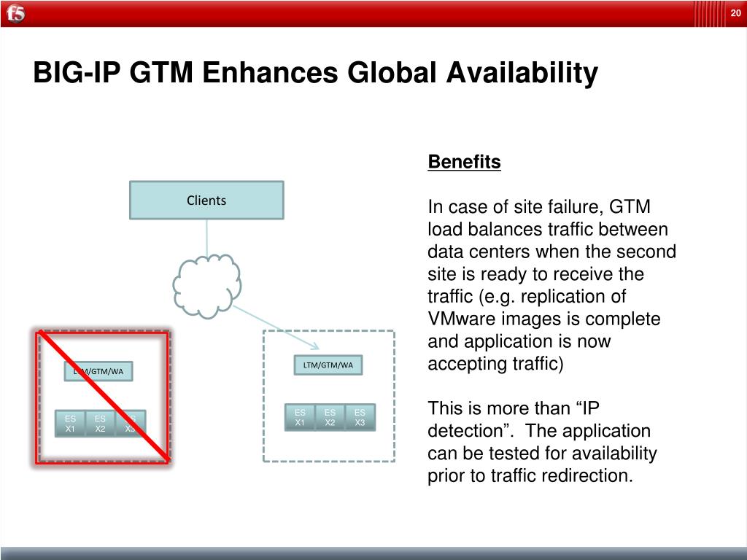Click text 'and application is now'

point(519,341)
